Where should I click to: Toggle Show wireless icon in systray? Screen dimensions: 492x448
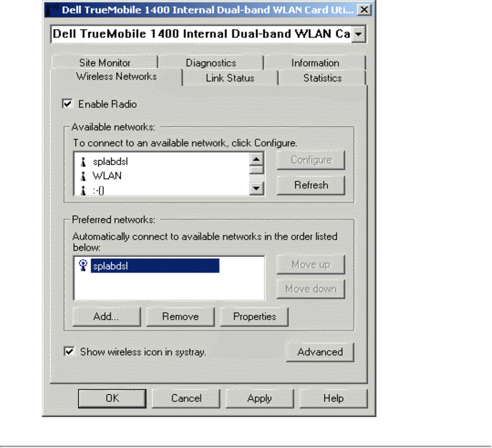pos(69,351)
